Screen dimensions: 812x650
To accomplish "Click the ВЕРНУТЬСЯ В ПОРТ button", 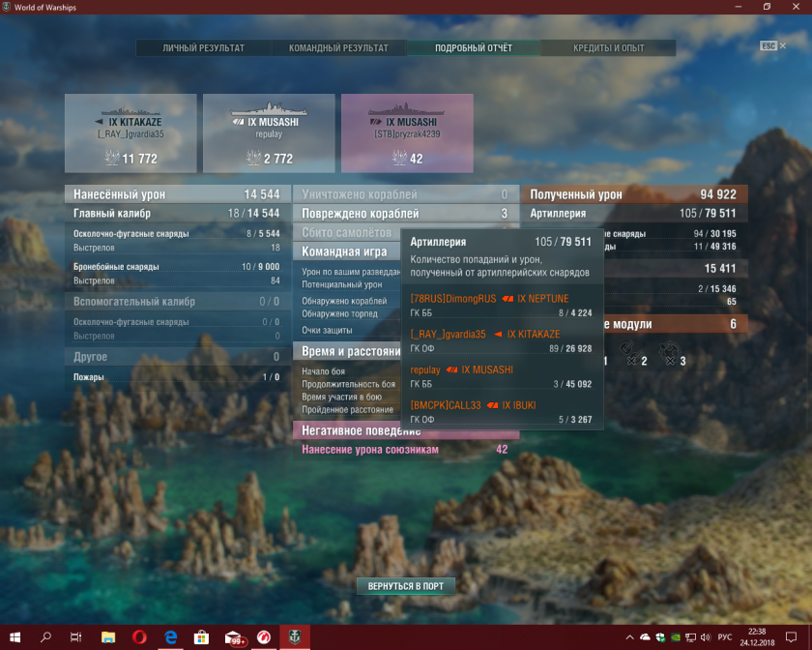I will [x=405, y=586].
